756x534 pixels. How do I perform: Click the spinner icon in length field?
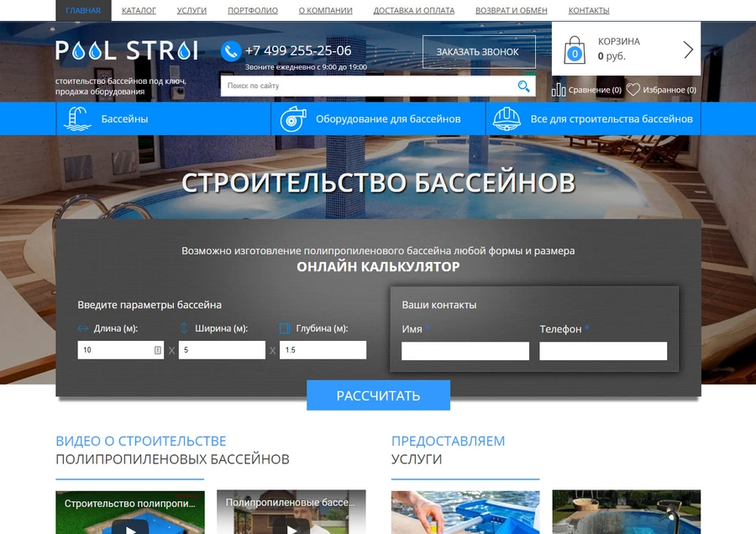click(158, 350)
